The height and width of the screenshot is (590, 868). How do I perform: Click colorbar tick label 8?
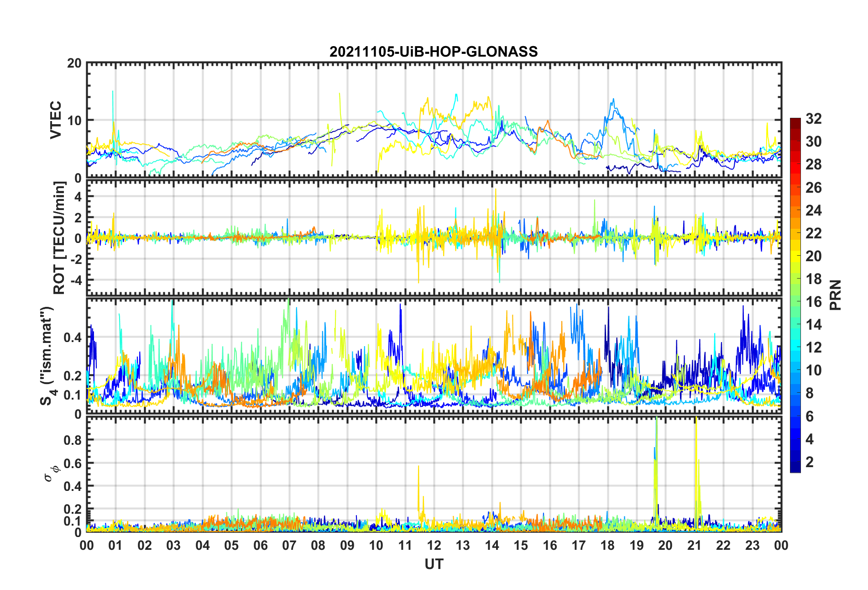[810, 393]
